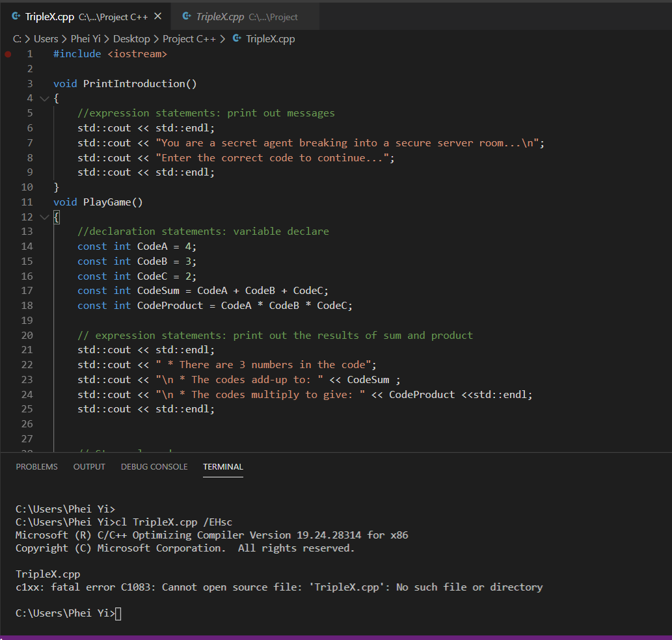Show the DEBUG CONSOLE panel

pos(154,467)
